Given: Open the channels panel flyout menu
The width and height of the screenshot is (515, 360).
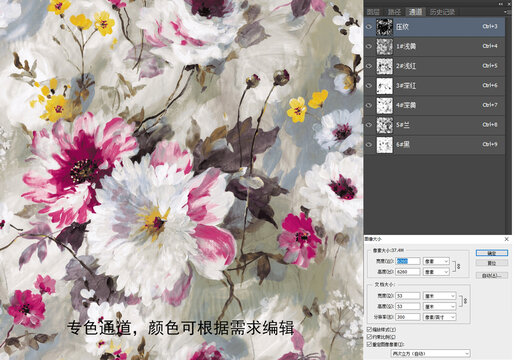Looking at the screenshot, I should 508,12.
